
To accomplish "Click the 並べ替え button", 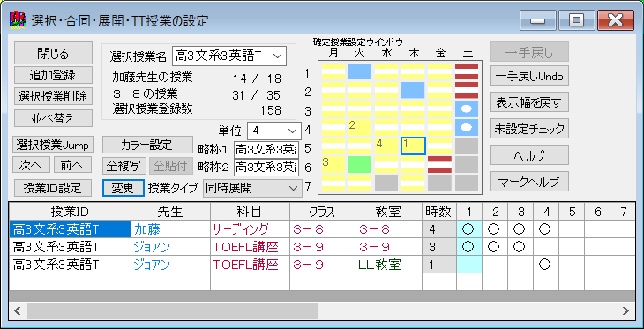I will point(53,118).
